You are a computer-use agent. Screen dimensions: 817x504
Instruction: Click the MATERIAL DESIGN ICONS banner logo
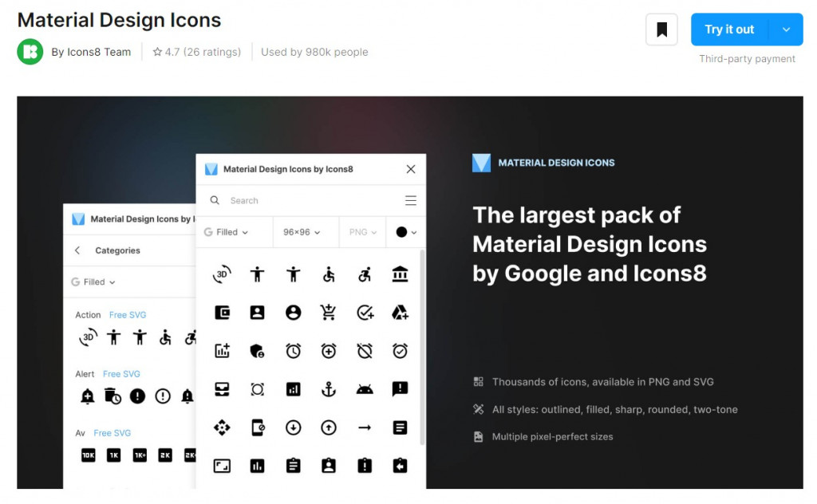pyautogui.click(x=481, y=163)
